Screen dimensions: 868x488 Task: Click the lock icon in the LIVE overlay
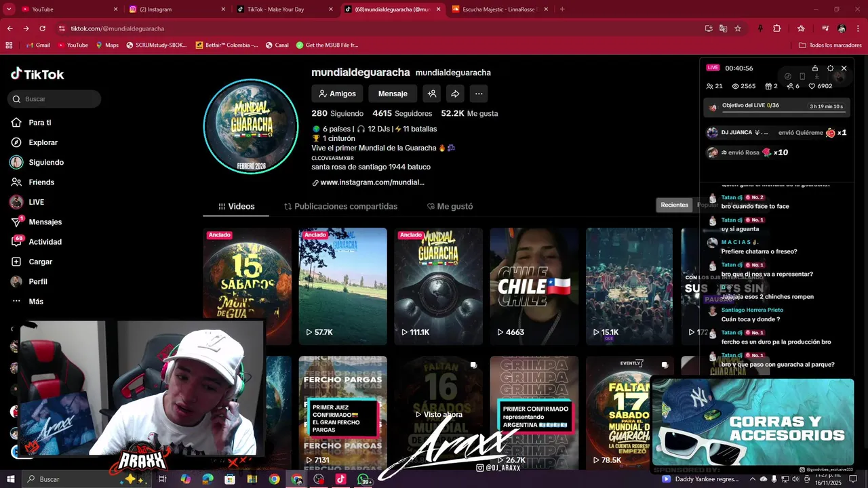[815, 68]
